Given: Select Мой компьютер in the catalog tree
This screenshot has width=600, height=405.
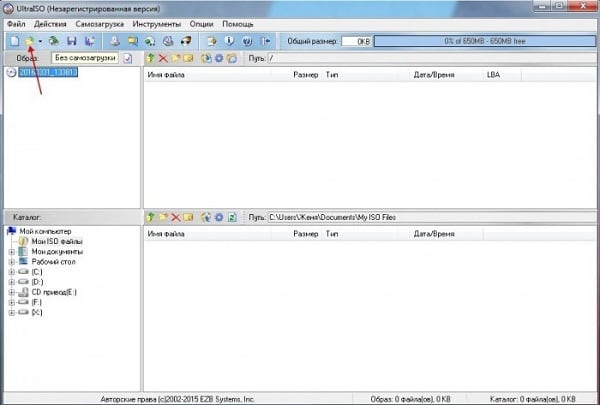Looking at the screenshot, I should point(45,231).
